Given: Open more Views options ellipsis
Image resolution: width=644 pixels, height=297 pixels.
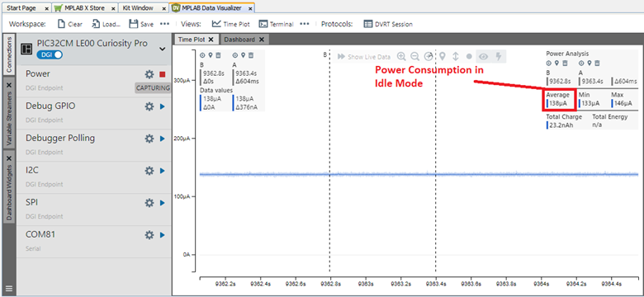Looking at the screenshot, I should [x=305, y=24].
